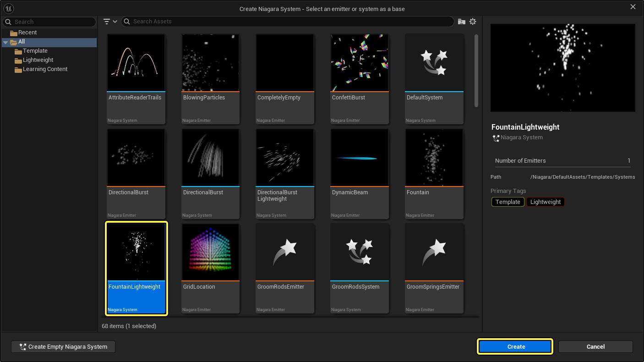Click the Create button
Viewport: 644px width, 362px height.
point(515,347)
